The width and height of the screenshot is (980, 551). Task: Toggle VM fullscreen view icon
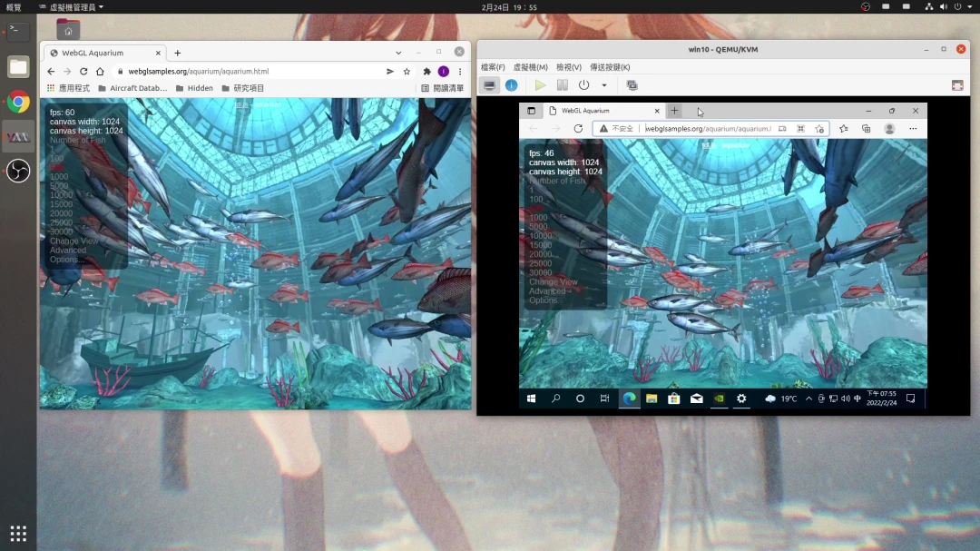[956, 85]
